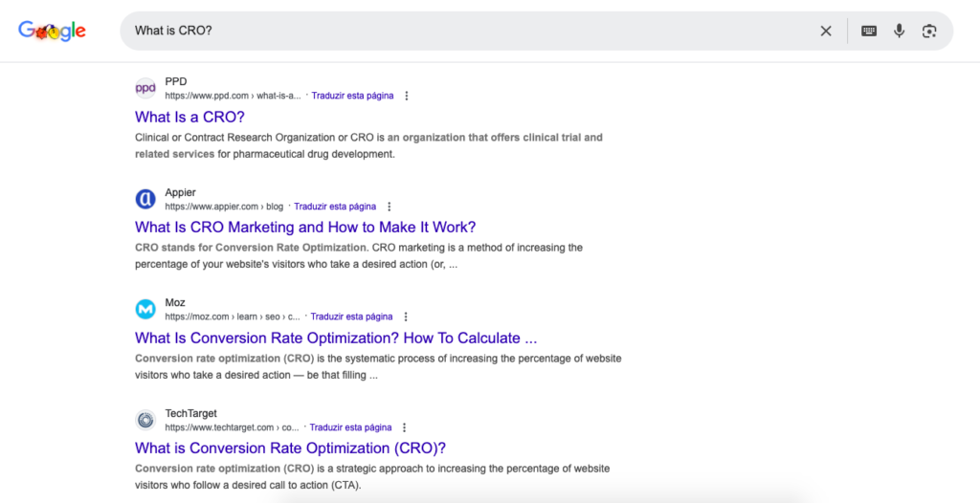Open more options for PPD result
The height and width of the screenshot is (503, 980).
point(407,96)
